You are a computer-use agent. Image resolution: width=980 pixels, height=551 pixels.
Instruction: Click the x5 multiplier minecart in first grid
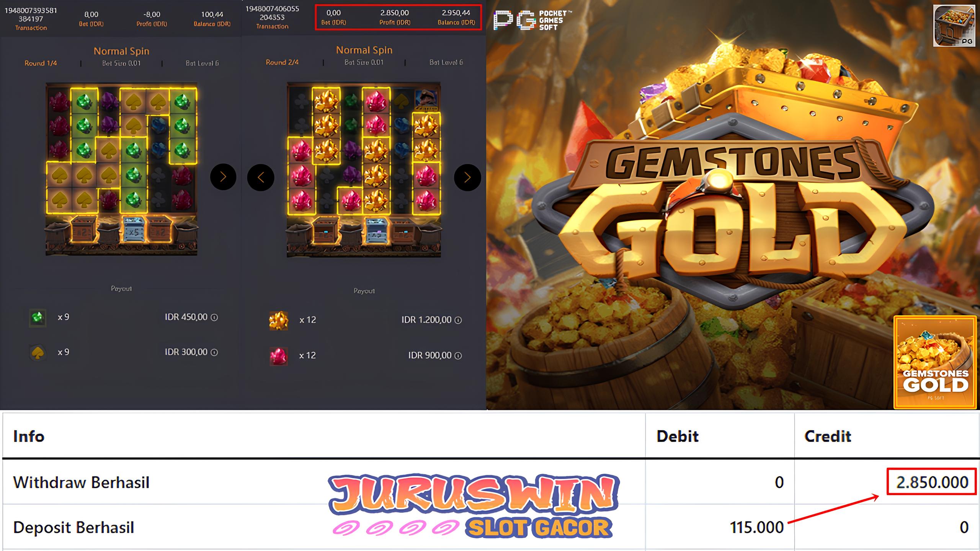134,230
